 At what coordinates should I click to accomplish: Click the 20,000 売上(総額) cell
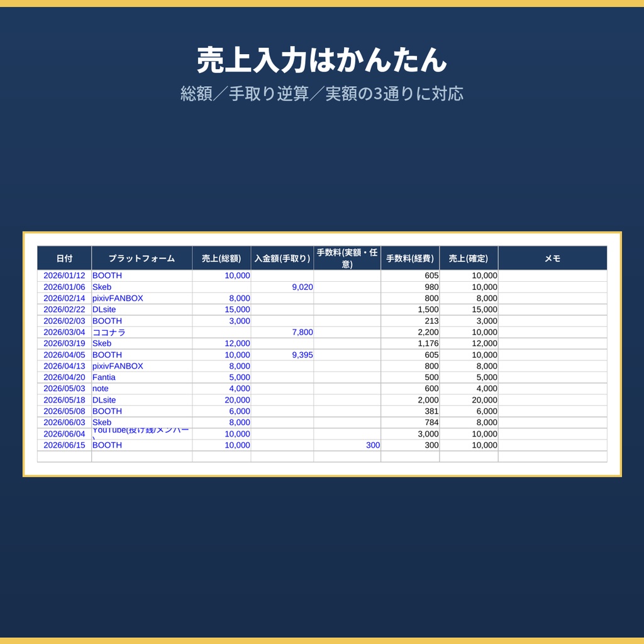tap(221, 400)
